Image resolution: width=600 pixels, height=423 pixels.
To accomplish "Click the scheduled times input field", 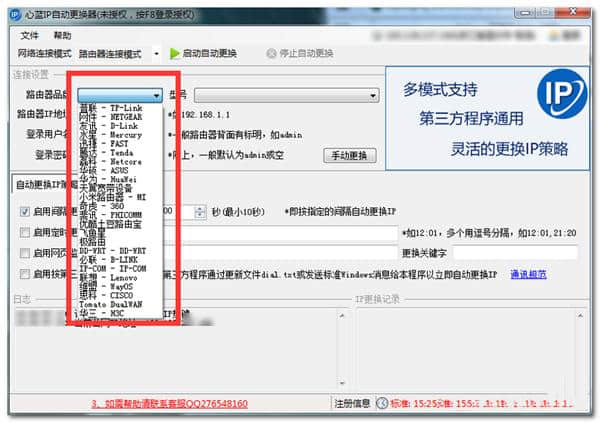I will coord(281,233).
